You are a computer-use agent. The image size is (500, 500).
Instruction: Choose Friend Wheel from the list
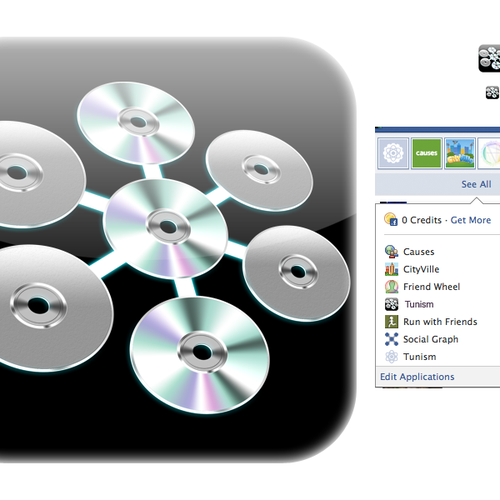(x=431, y=287)
